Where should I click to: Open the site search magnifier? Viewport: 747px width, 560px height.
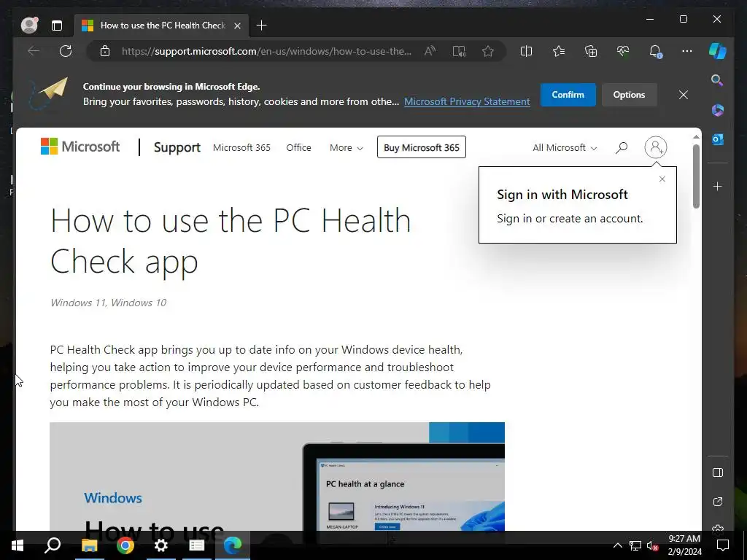pos(622,147)
